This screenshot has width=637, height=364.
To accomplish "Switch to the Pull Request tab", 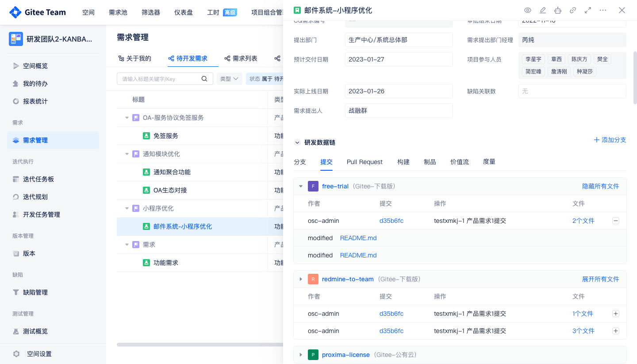I will click(x=365, y=162).
